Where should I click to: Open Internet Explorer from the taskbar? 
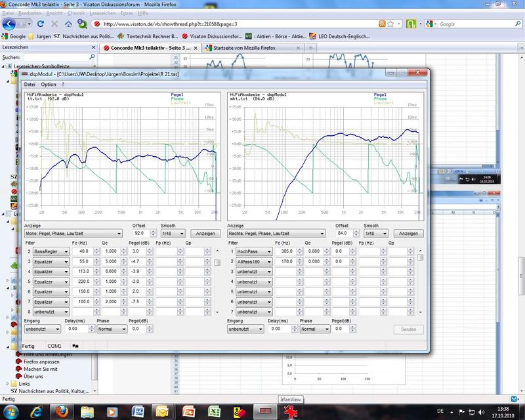tap(37, 411)
